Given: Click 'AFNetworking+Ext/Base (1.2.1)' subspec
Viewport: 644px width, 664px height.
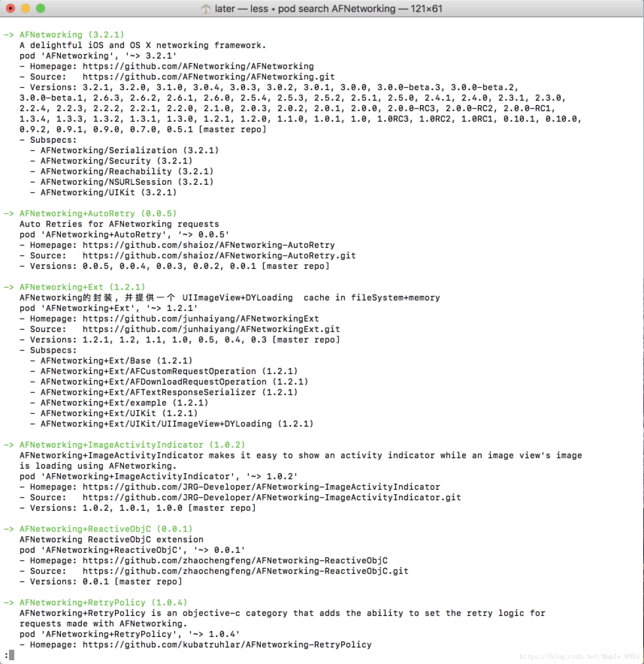Looking at the screenshot, I should point(116,361).
